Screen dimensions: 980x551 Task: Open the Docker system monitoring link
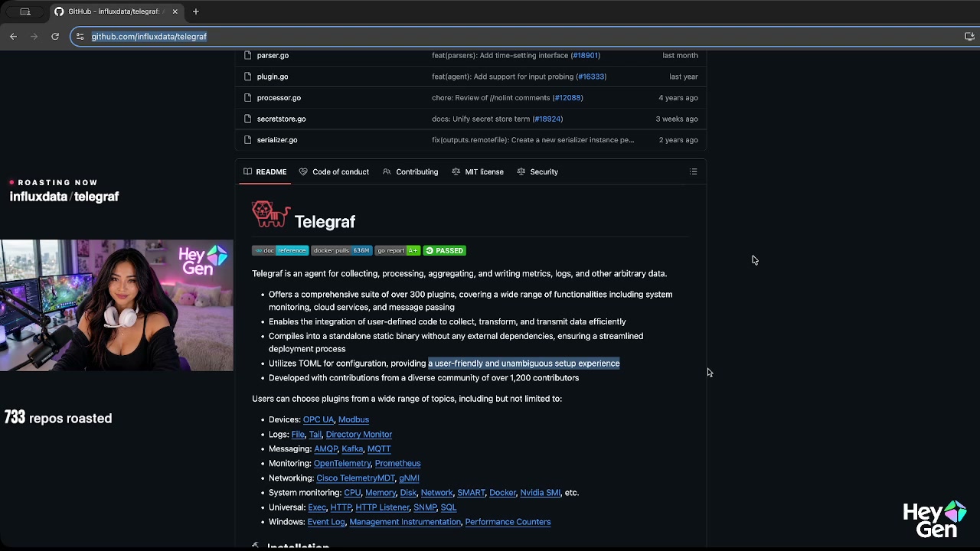[x=502, y=493]
